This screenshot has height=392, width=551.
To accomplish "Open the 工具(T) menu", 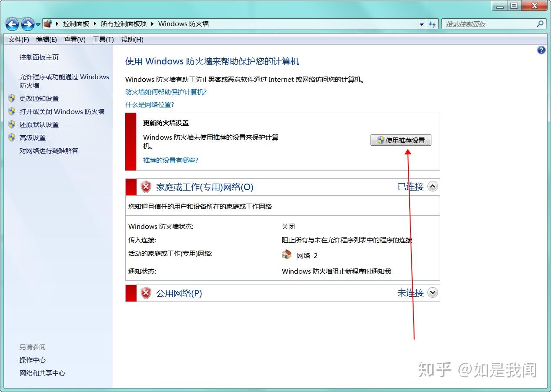I will [x=103, y=40].
